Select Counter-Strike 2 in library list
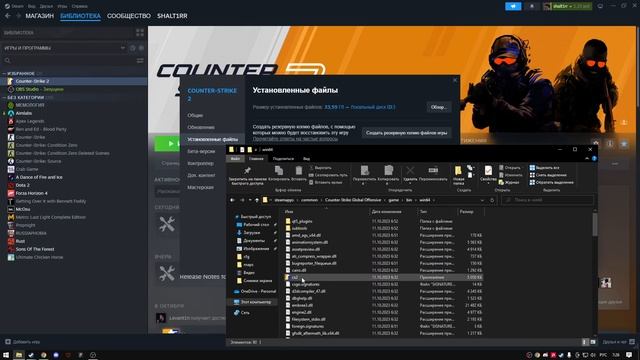The height and width of the screenshot is (360, 640). pos(73,81)
